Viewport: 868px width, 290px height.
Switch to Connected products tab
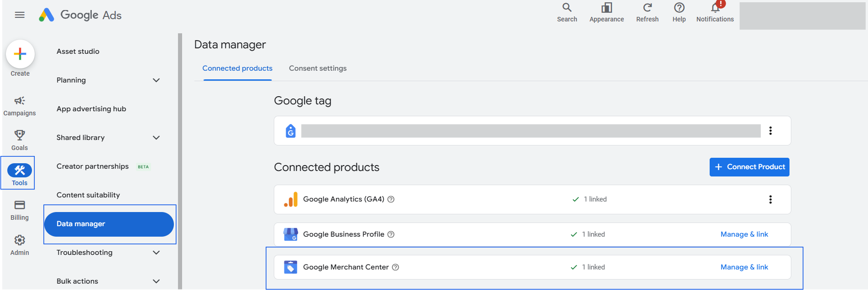[237, 68]
